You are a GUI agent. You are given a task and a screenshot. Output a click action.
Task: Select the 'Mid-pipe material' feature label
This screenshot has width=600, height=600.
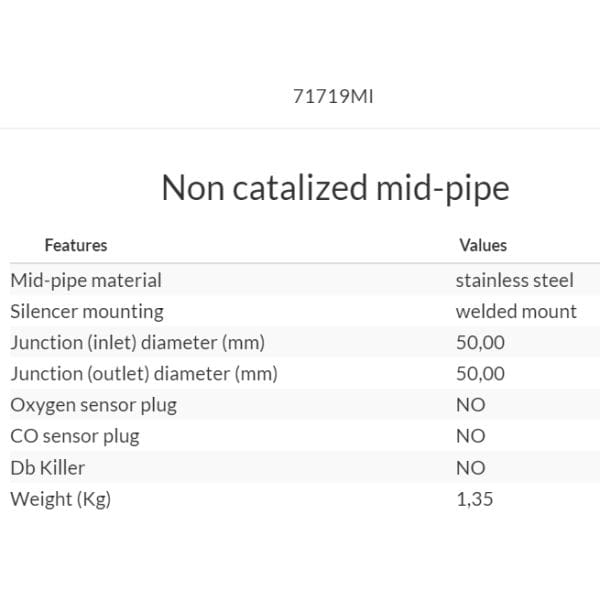click(x=86, y=281)
